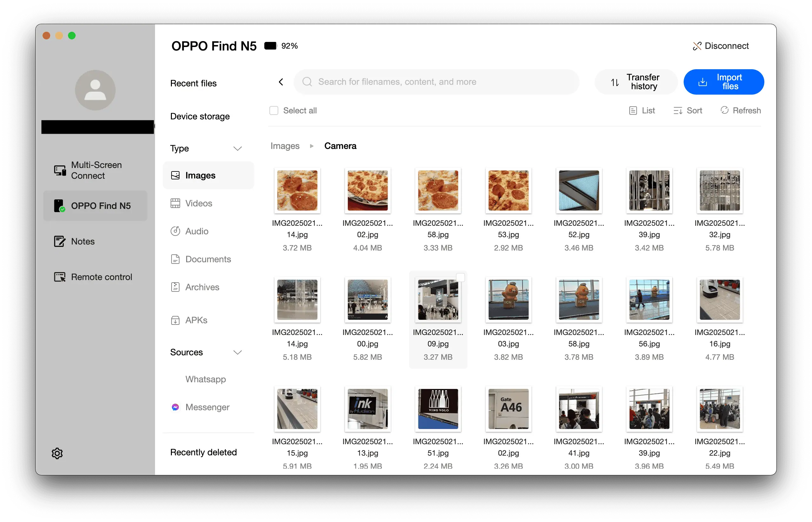Open Notes from the sidebar
Screen dimensions: 812x522
82,241
